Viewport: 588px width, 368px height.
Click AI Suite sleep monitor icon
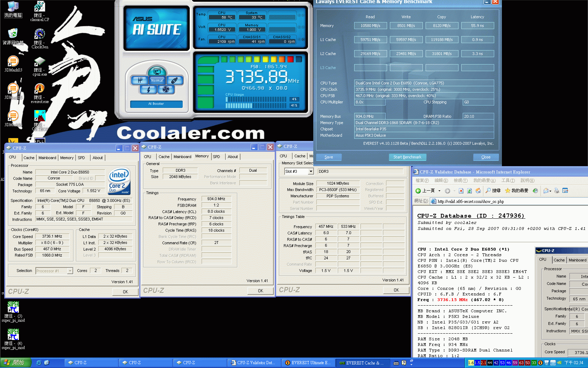[157, 71]
